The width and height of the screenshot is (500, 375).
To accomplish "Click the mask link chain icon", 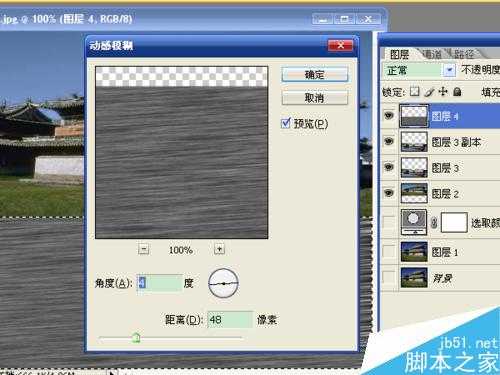I will click(434, 222).
